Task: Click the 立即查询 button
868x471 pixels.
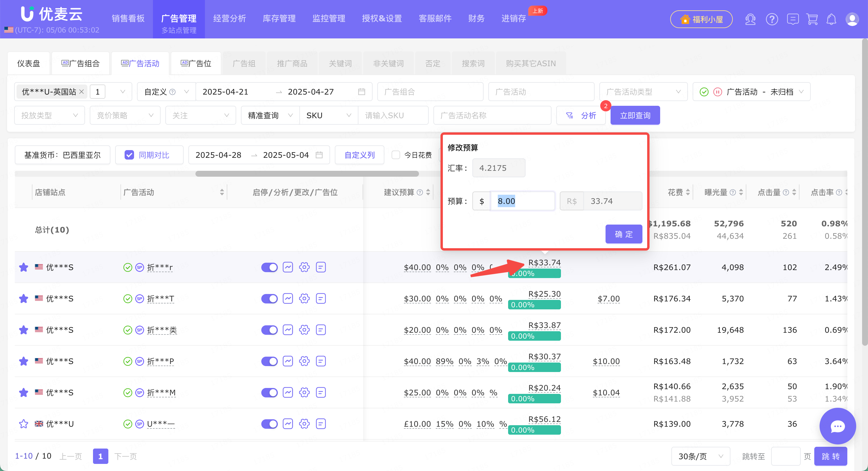Action: click(635, 115)
